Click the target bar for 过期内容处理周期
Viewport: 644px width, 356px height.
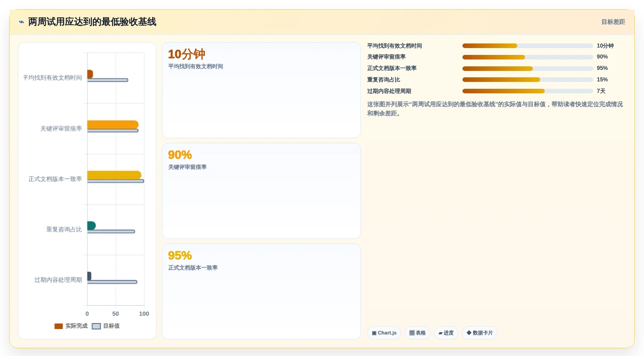tap(112, 282)
